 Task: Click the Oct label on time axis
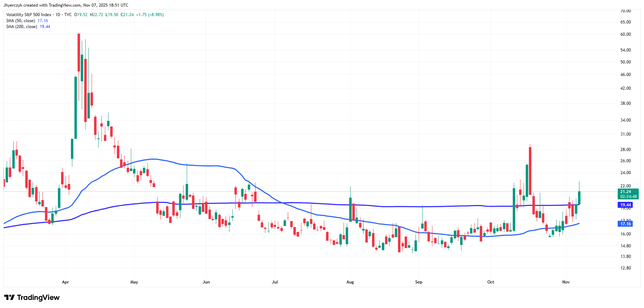tap(491, 282)
